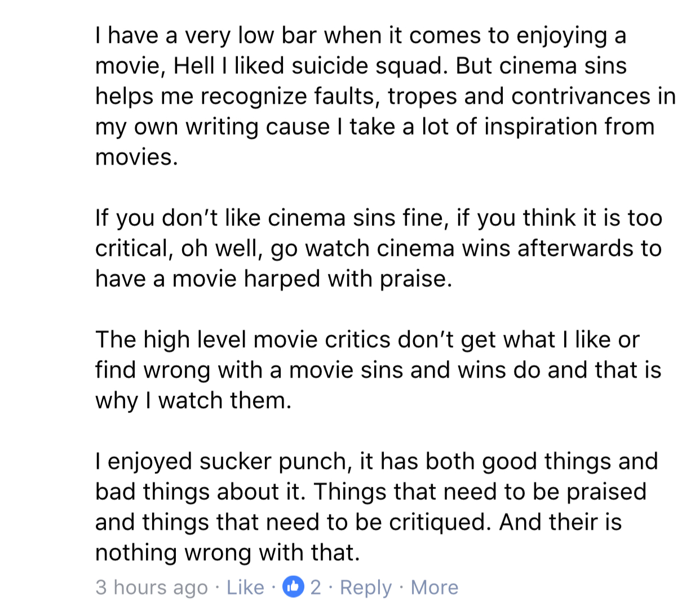Viewport: 700px width, 600px height.
Task: Open the More options for comment
Action: (435, 587)
